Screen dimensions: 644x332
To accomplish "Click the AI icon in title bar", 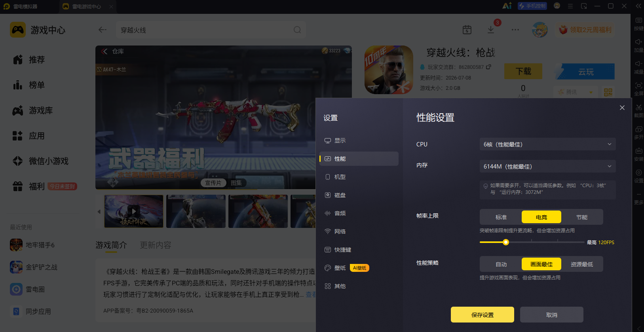I will click(x=507, y=6).
